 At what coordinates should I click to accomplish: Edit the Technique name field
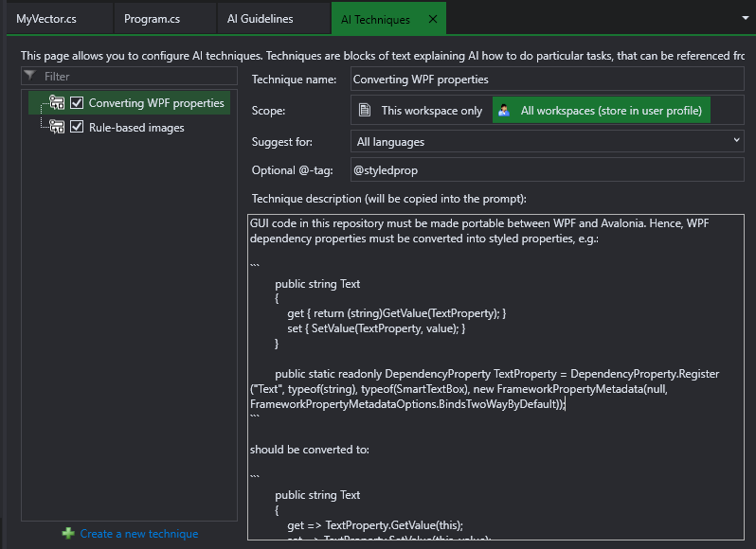(548, 80)
